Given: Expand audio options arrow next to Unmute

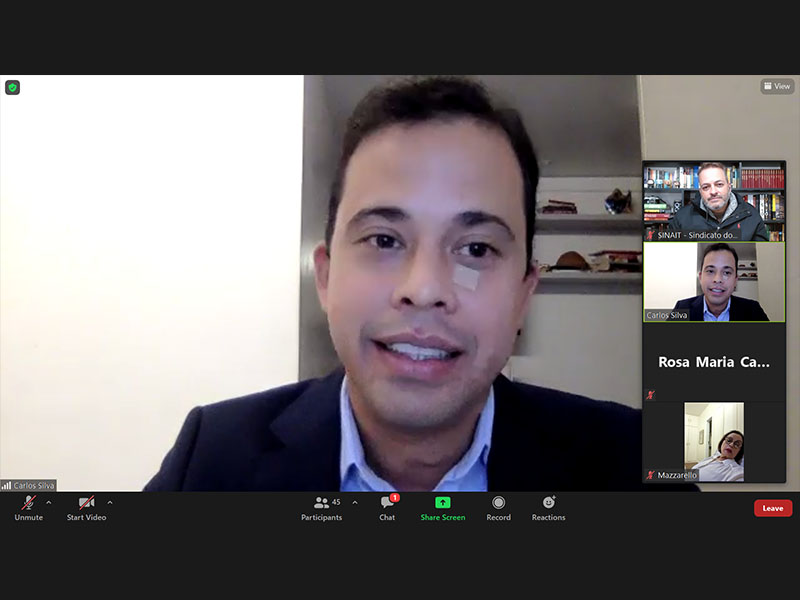Looking at the screenshot, I should (x=49, y=502).
